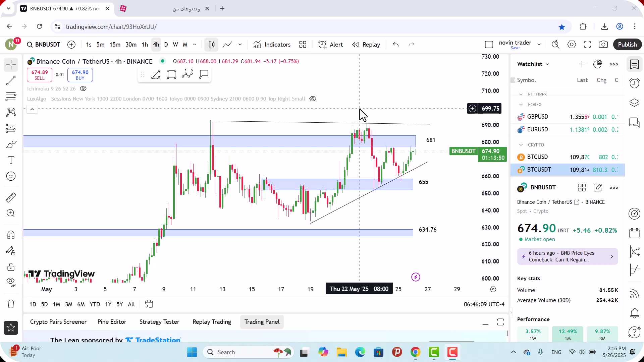Publish the chart idea
Viewport: 644px width, 362px height.
point(627,45)
